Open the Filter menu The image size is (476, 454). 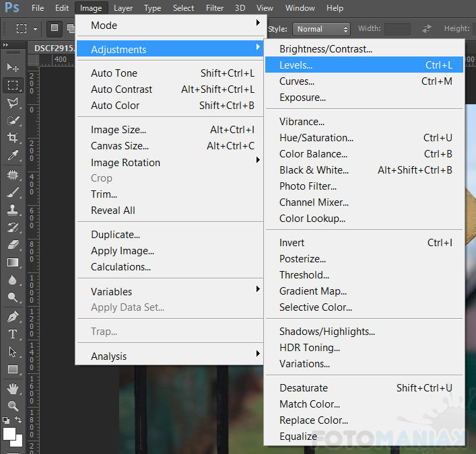click(215, 8)
